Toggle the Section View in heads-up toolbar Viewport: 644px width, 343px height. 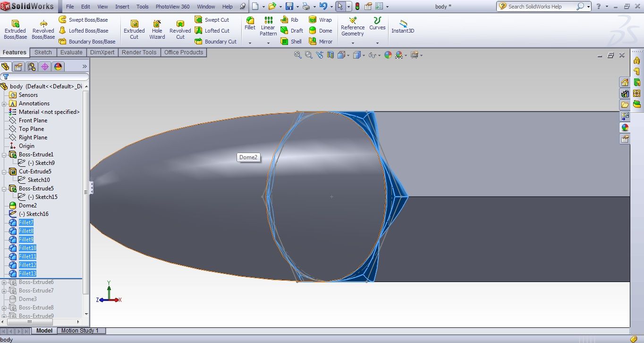[330, 55]
